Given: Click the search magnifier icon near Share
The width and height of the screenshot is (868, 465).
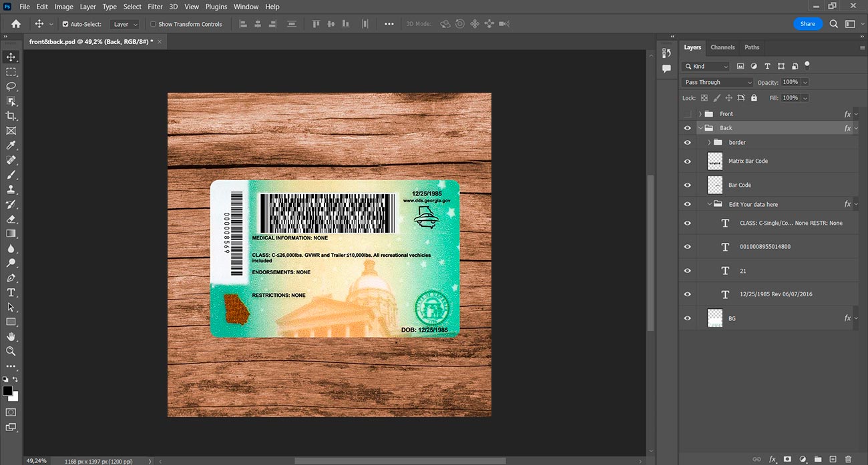Looking at the screenshot, I should pos(834,24).
